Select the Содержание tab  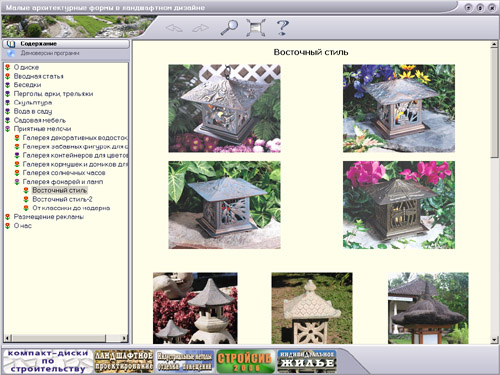66,44
